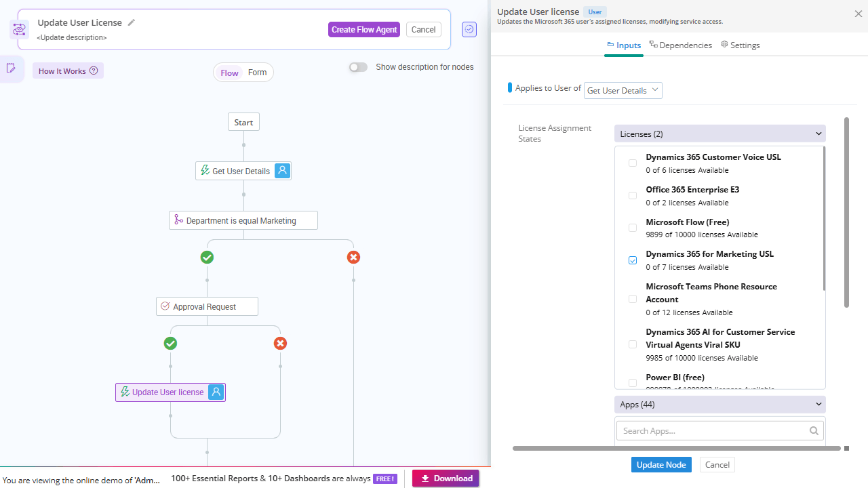Collapse the Licenses (2) dropdown

(x=720, y=134)
